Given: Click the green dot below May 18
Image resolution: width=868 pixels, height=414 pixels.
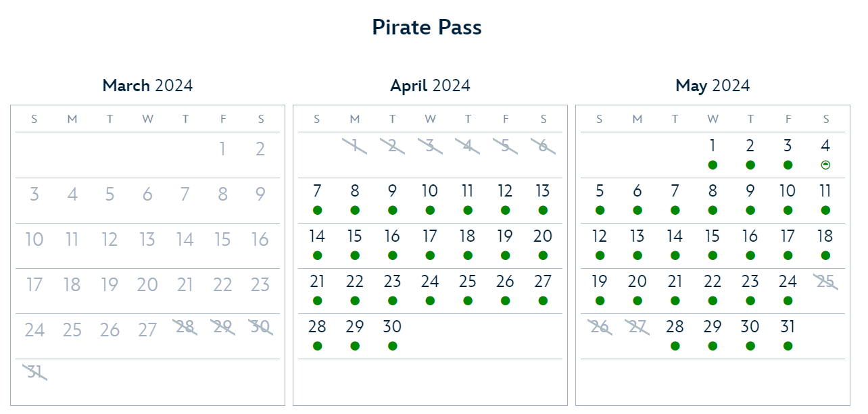Looking at the screenshot, I should tap(825, 255).
